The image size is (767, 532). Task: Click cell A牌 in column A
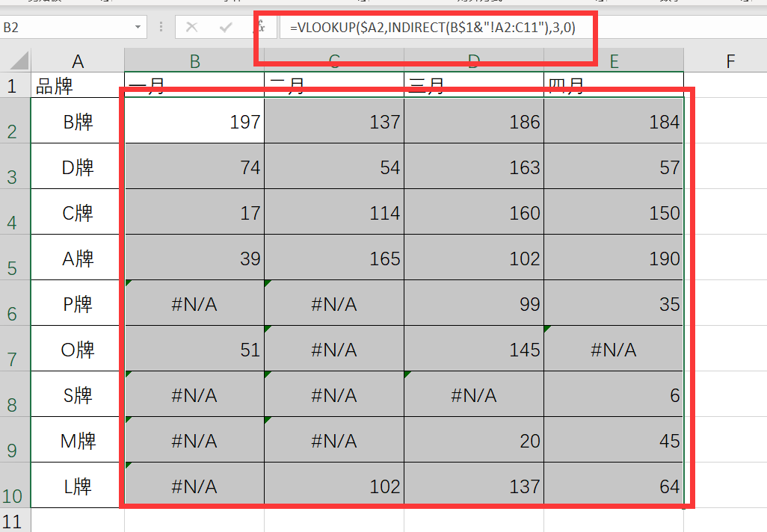pos(78,257)
